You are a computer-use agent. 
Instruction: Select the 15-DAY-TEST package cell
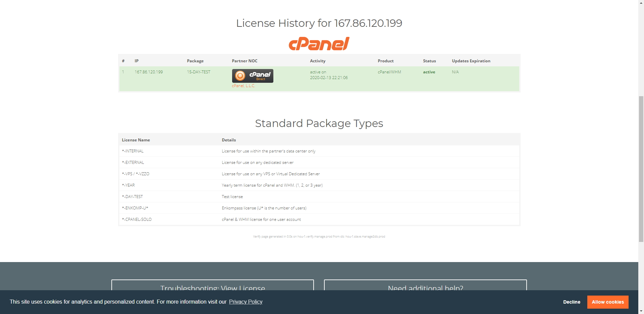[x=199, y=72]
